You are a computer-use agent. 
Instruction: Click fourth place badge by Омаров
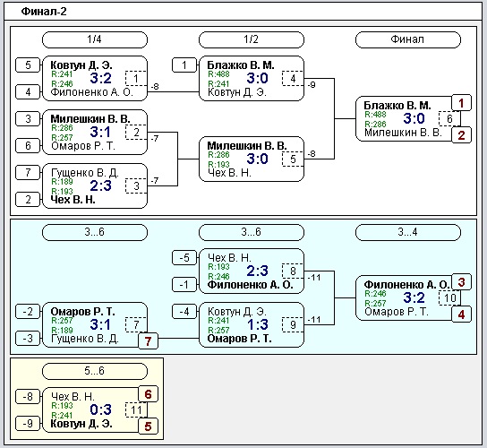click(461, 314)
